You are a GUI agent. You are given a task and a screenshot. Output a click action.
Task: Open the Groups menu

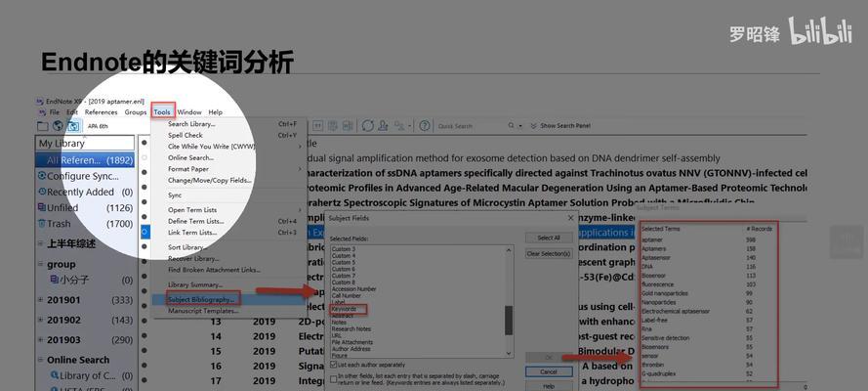pyautogui.click(x=136, y=111)
